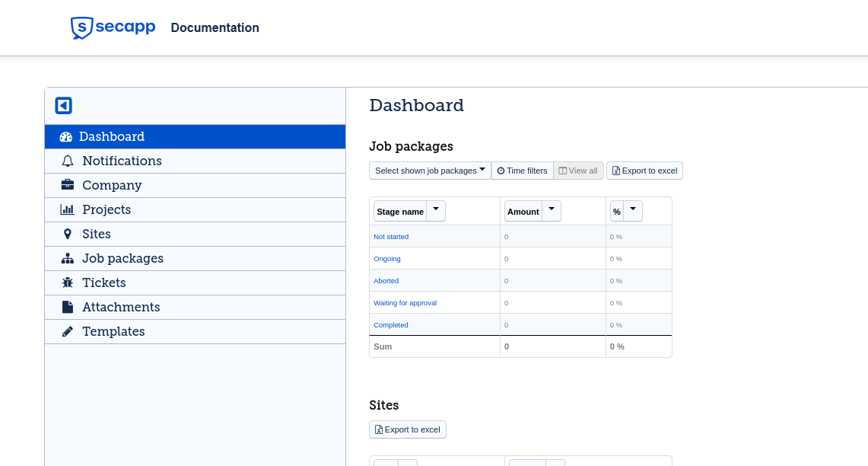868x466 pixels.
Task: Click the clock icon on Time filters
Action: tap(501, 171)
